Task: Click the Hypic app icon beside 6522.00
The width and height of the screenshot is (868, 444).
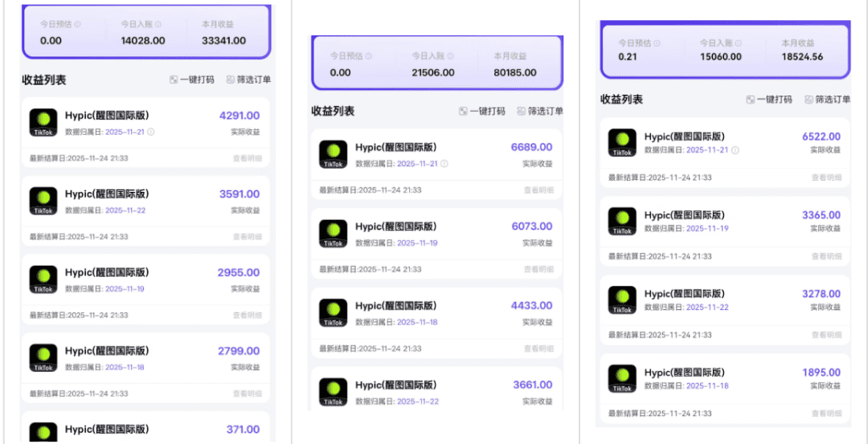Action: point(622,143)
